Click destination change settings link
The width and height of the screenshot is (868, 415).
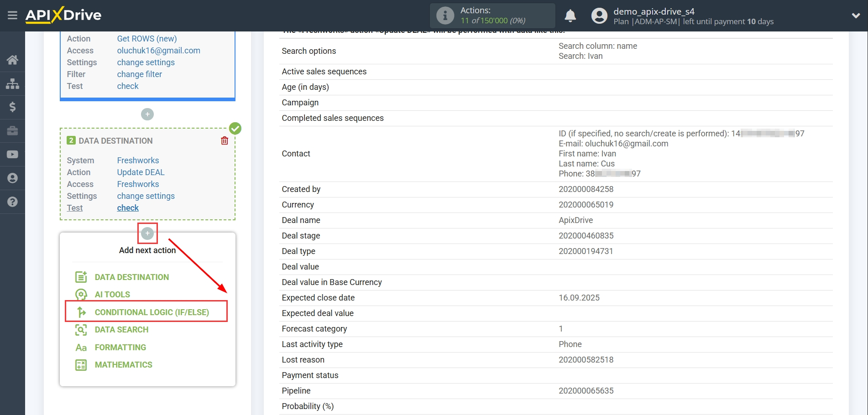(146, 196)
